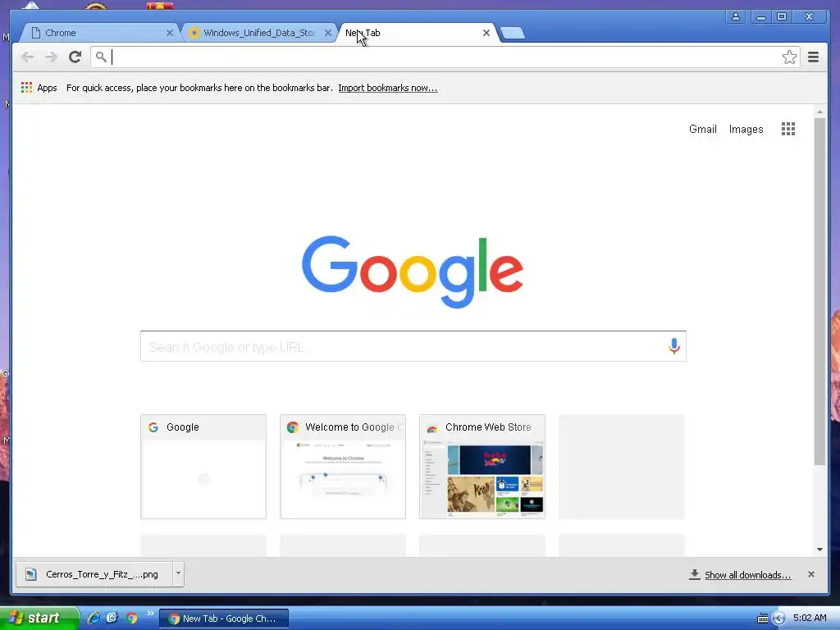The height and width of the screenshot is (630, 840).
Task: Go back with the back arrow
Action: pyautogui.click(x=27, y=57)
